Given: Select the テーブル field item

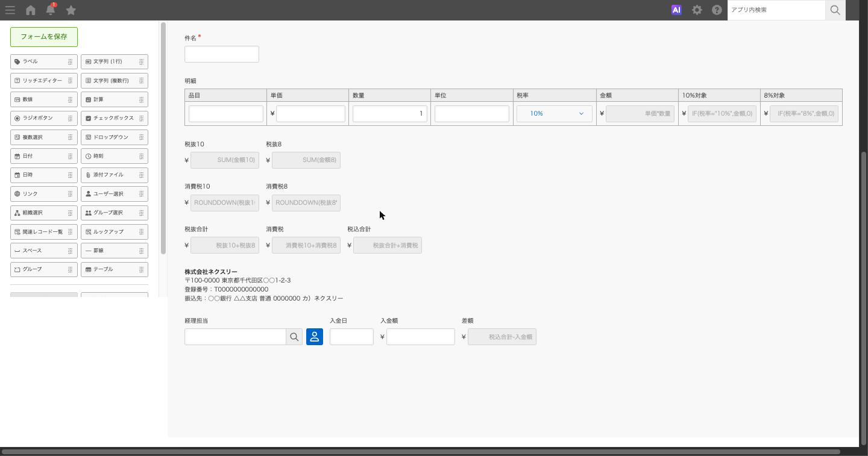Looking at the screenshot, I should pyautogui.click(x=115, y=269).
